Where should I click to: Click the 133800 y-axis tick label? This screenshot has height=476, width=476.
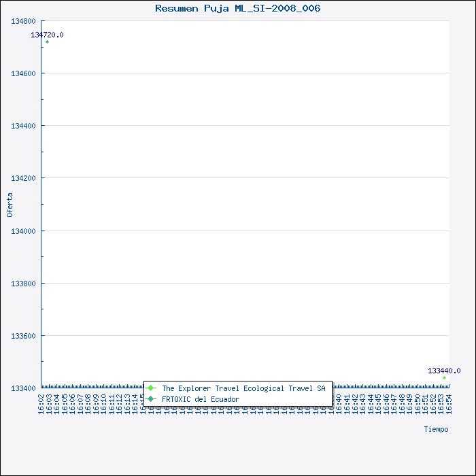tap(23, 284)
